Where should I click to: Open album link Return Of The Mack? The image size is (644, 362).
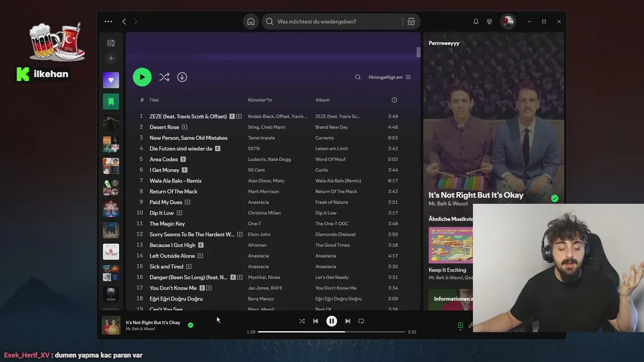point(336,192)
